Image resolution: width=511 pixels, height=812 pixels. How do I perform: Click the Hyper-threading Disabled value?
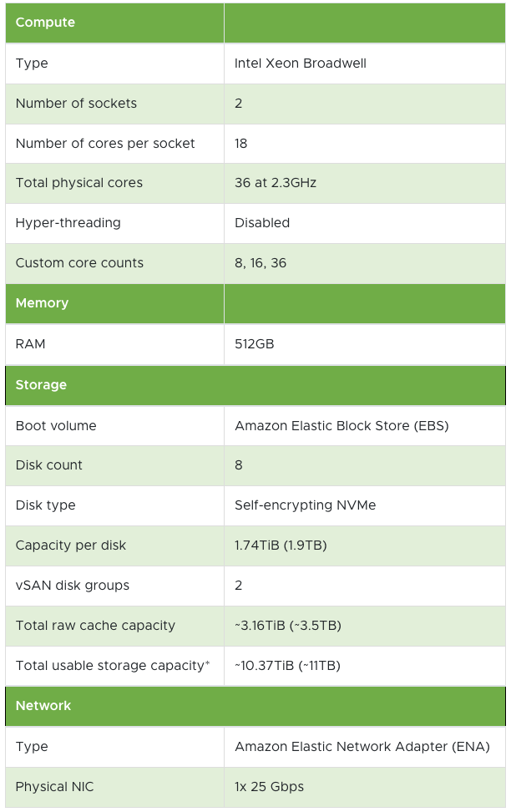[262, 223]
